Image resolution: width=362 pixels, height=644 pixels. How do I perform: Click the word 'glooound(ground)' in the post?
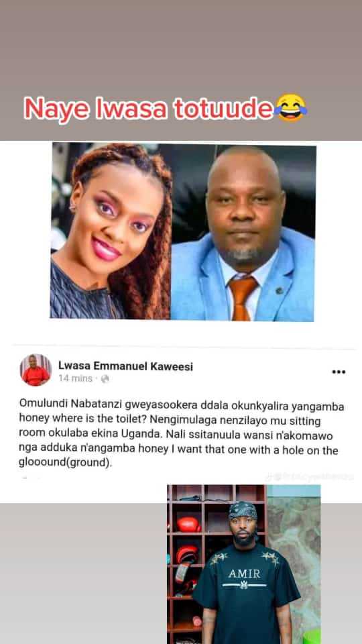click(65, 463)
